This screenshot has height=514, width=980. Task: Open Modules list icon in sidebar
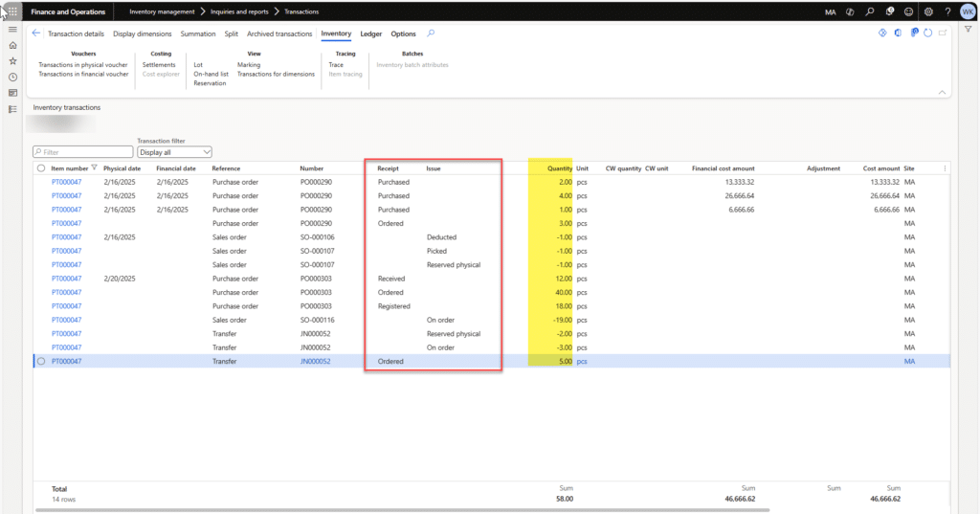pyautogui.click(x=12, y=109)
